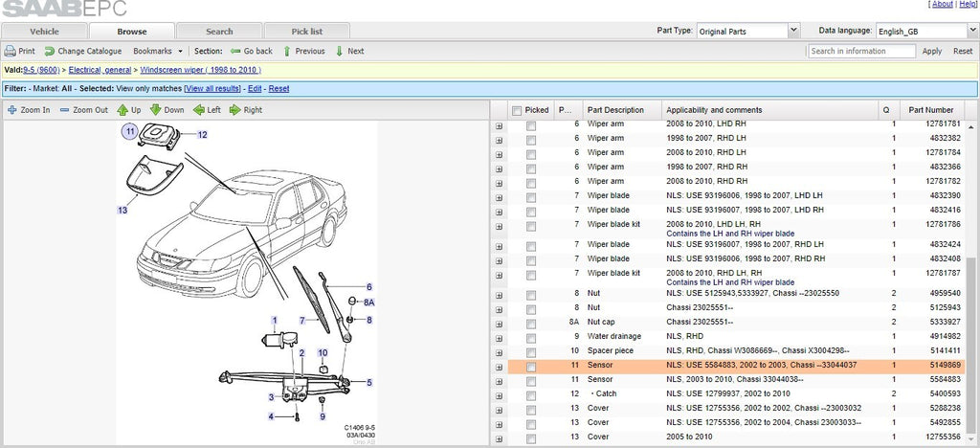Viewport: 980px width, 448px height.
Task: Go to Next section arrow
Action: click(340, 52)
